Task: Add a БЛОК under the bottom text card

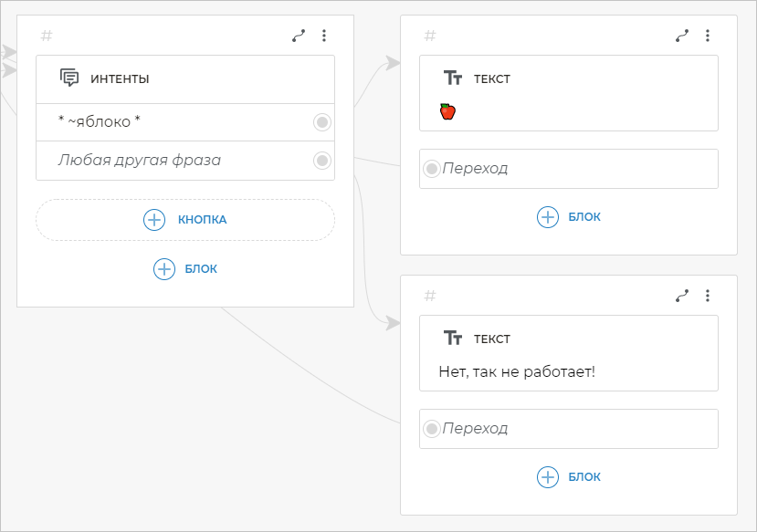Action: (x=569, y=477)
